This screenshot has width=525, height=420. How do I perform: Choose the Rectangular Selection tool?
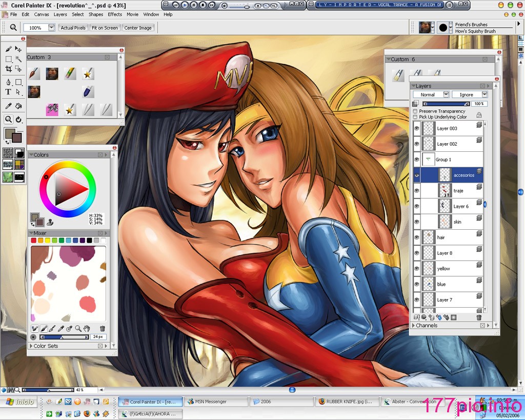point(8,59)
